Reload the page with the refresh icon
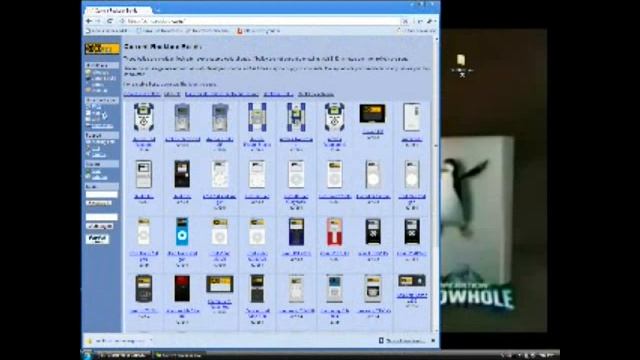 point(109,21)
